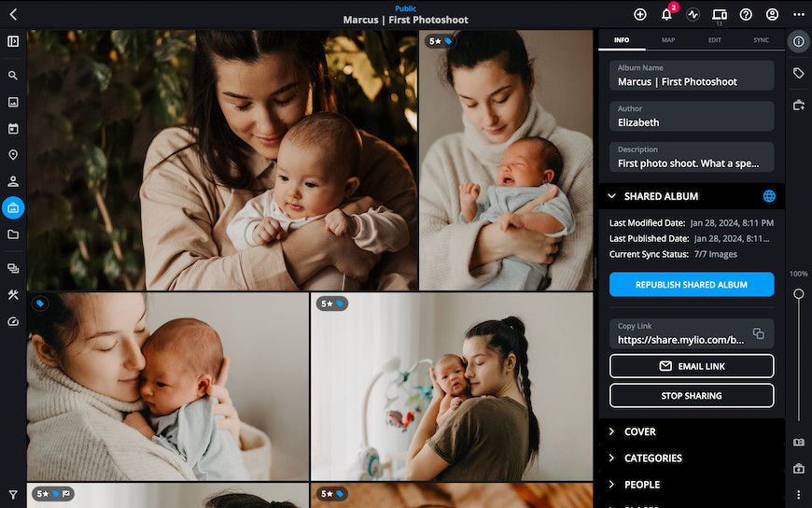Click the tag badge on nuzzling photo

click(40, 303)
